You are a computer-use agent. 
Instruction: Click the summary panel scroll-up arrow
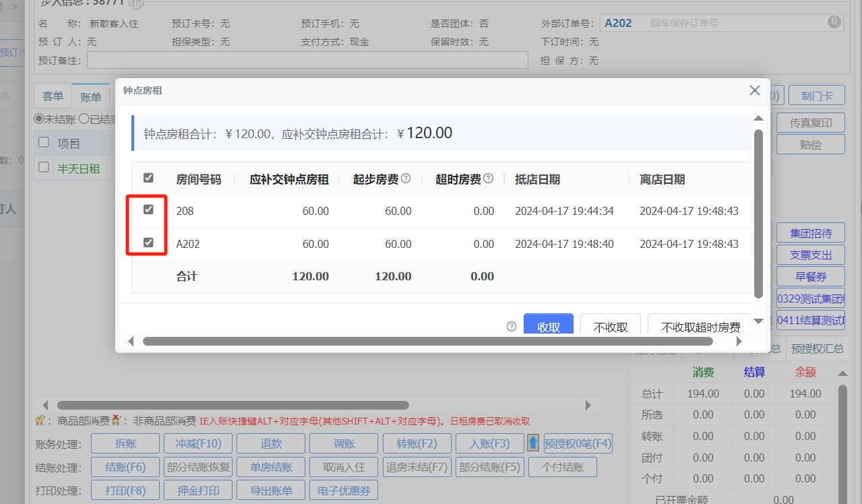[842, 373]
